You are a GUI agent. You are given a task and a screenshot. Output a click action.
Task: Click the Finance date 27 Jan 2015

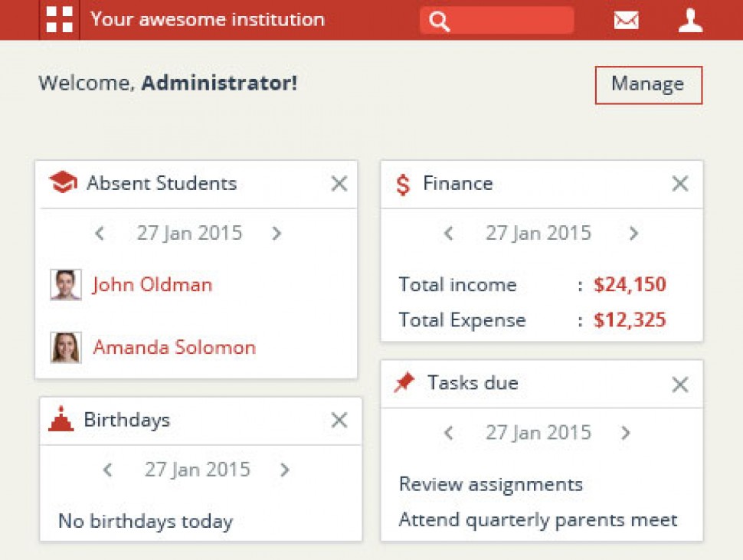pyautogui.click(x=538, y=233)
